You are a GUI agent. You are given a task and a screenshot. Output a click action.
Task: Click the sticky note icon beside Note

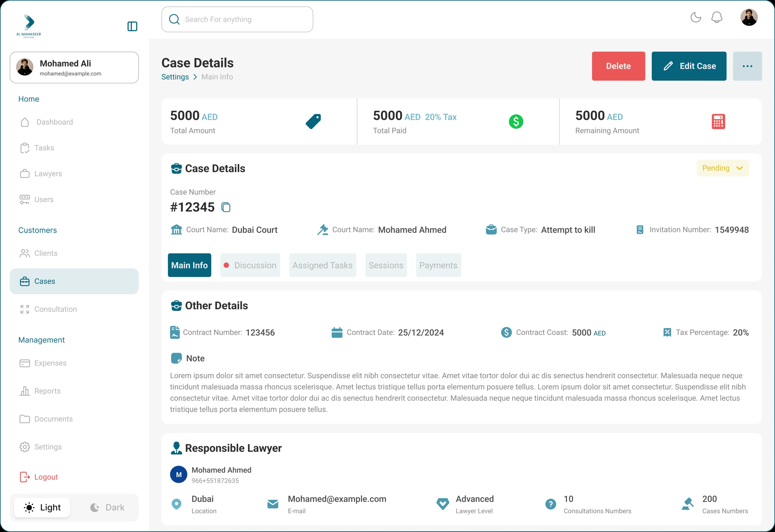176,358
